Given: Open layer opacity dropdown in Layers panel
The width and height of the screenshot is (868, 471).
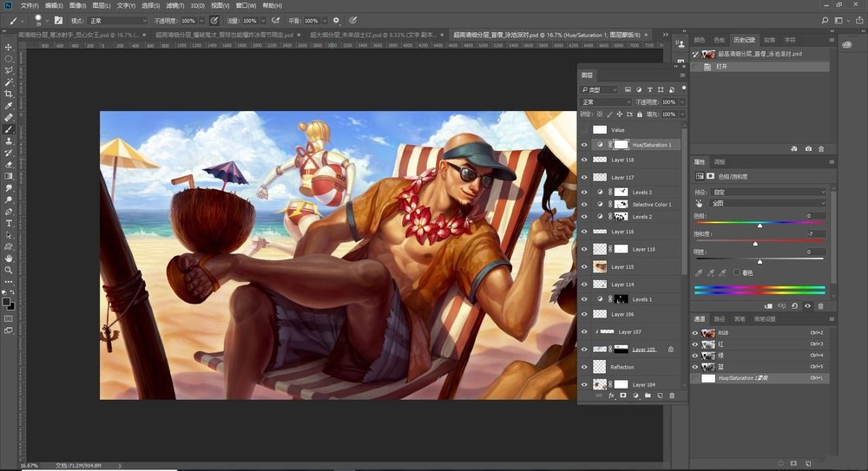Looking at the screenshot, I should pyautogui.click(x=682, y=102).
